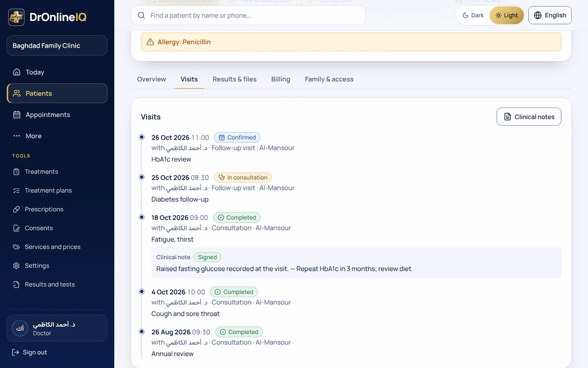
Task: Click the Confirmed status badge
Action: pos(237,137)
